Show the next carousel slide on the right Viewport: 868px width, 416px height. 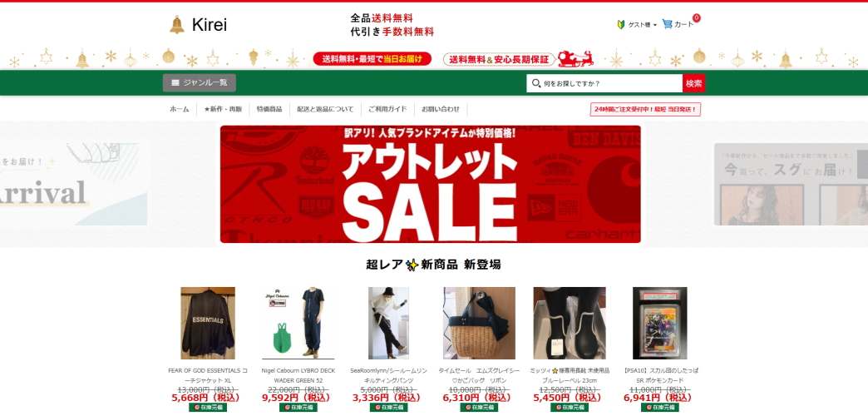(791, 184)
